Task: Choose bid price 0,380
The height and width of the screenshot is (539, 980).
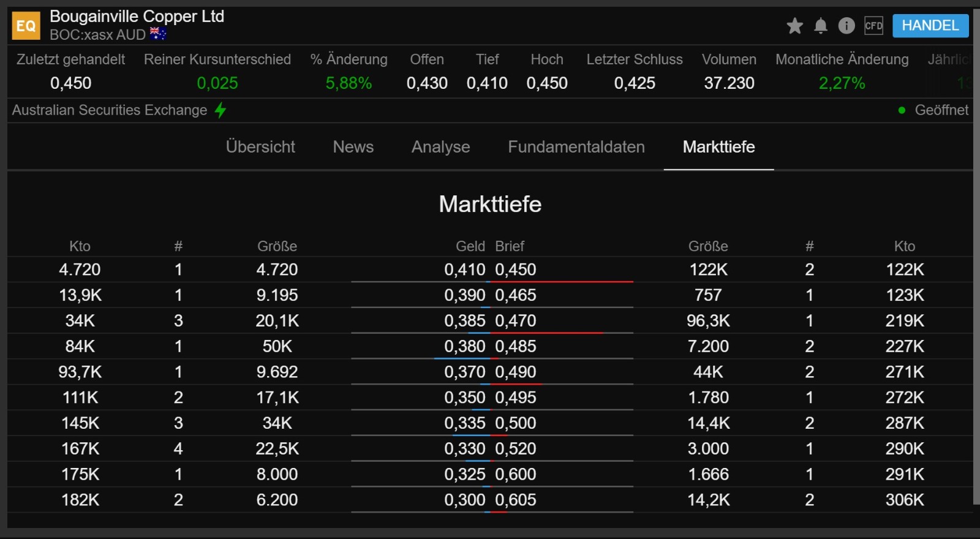Action: pyautogui.click(x=465, y=347)
